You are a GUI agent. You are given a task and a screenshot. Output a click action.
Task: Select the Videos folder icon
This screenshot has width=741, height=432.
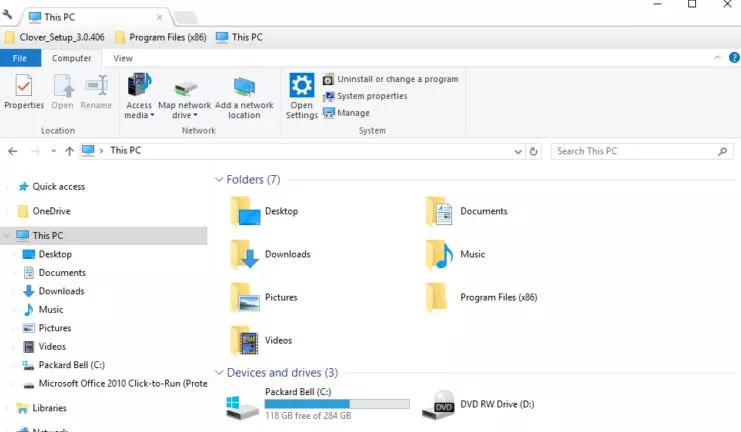(244, 340)
